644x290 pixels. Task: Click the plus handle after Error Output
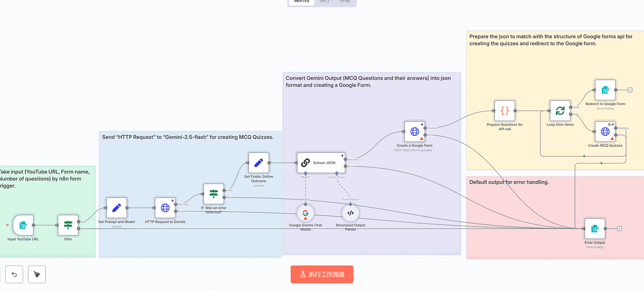[x=619, y=229]
